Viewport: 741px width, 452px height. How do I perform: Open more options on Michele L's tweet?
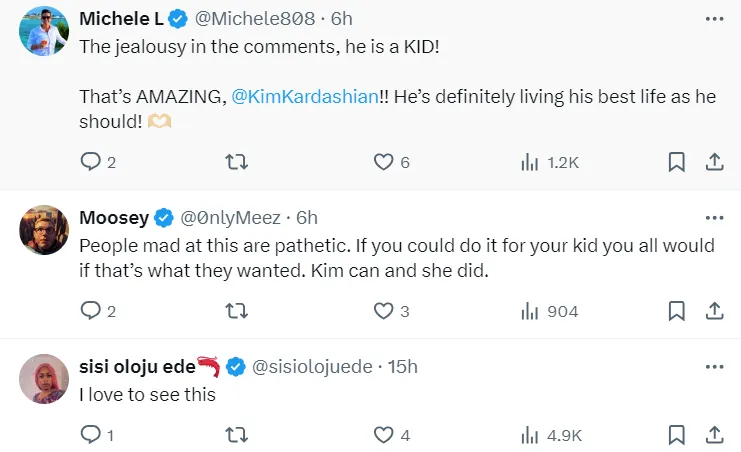[714, 19]
